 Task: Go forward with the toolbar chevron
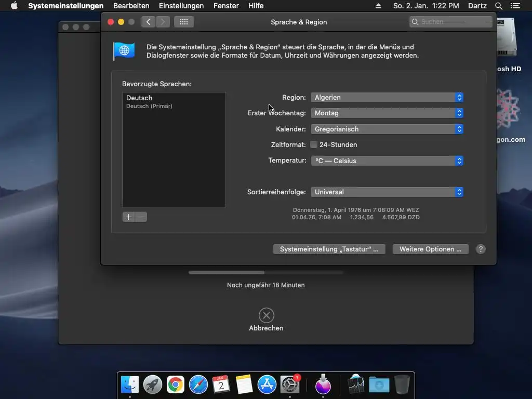163,22
